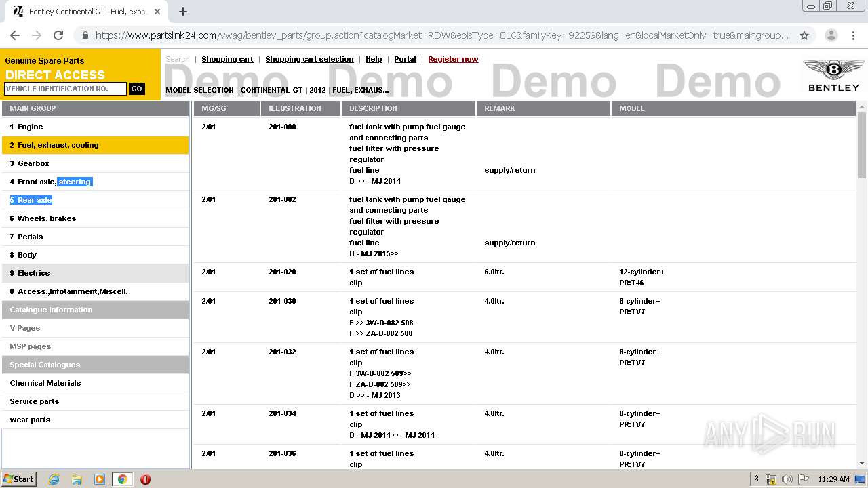Select main group 5 Rear axle
Screen dimensions: 868x488
pos(95,200)
